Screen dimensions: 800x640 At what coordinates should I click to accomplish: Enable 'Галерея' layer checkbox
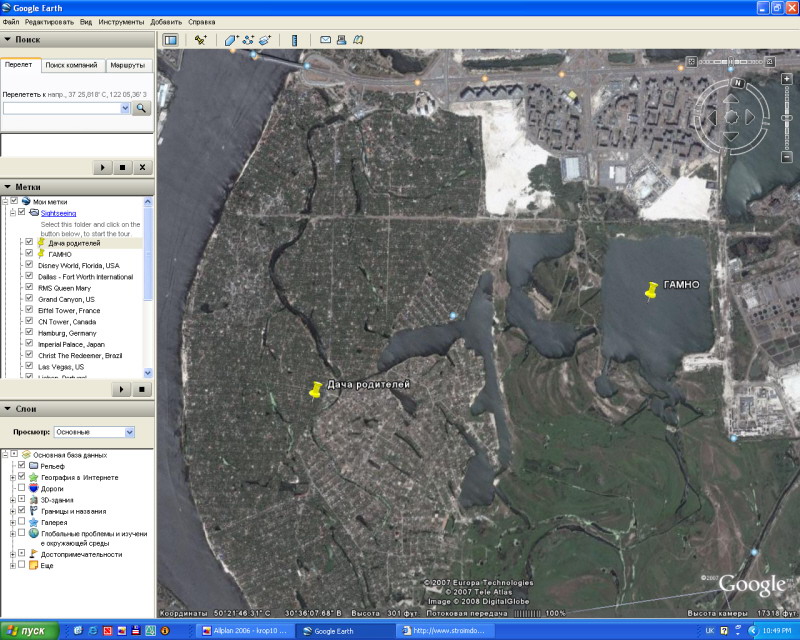coord(21,521)
